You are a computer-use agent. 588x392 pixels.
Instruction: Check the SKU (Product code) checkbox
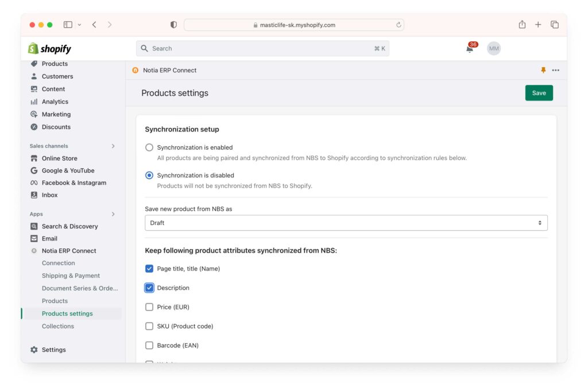click(x=149, y=326)
